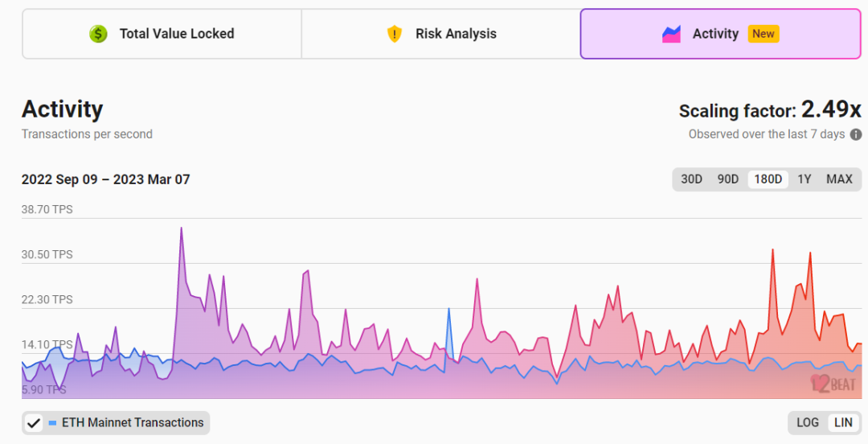Show the 1Y time range
The image size is (868, 444).
[804, 179]
